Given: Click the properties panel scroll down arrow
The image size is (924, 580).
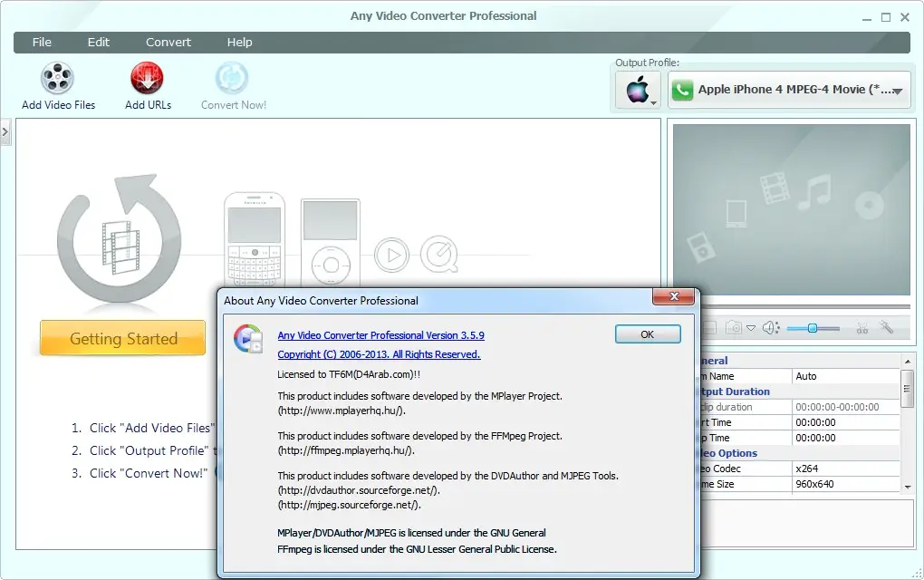Looking at the screenshot, I should 908,487.
